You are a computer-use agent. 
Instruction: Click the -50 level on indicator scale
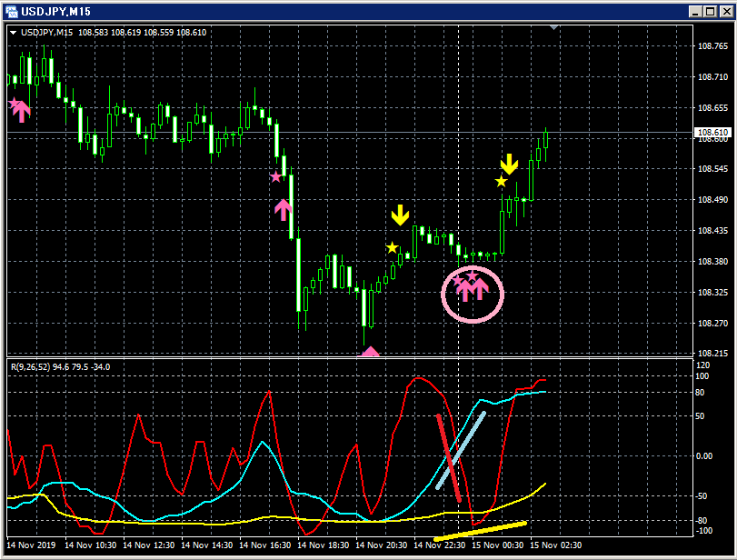coord(701,496)
